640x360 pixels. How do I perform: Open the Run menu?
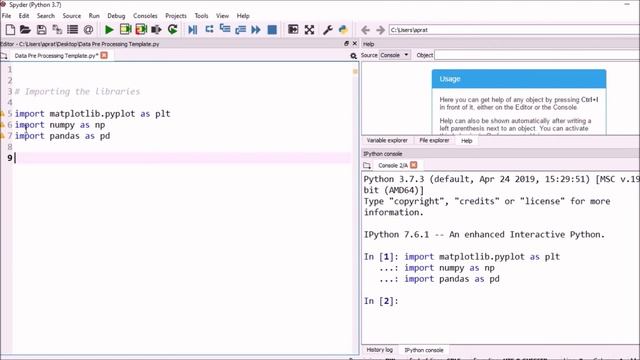pyautogui.click(x=94, y=16)
